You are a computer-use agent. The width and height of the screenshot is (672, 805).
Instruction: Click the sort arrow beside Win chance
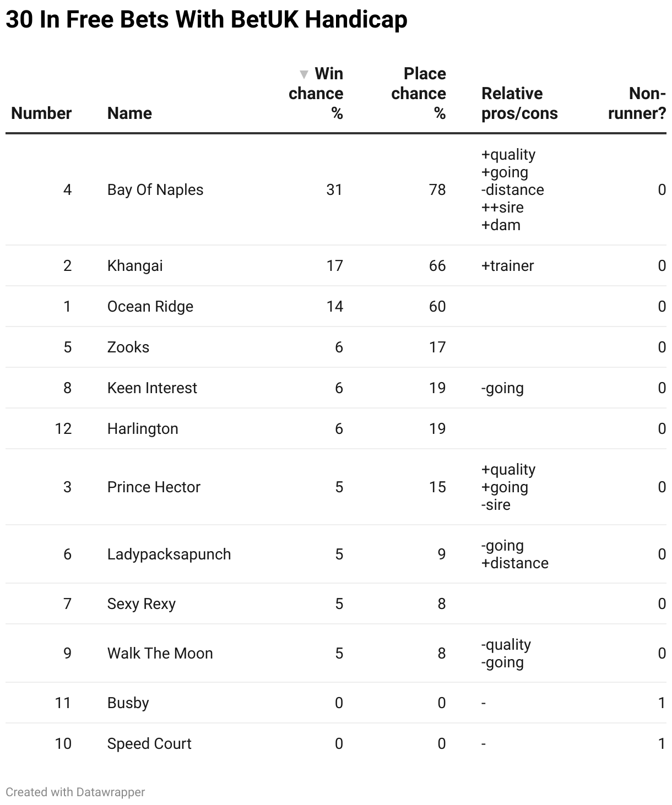[x=304, y=74]
